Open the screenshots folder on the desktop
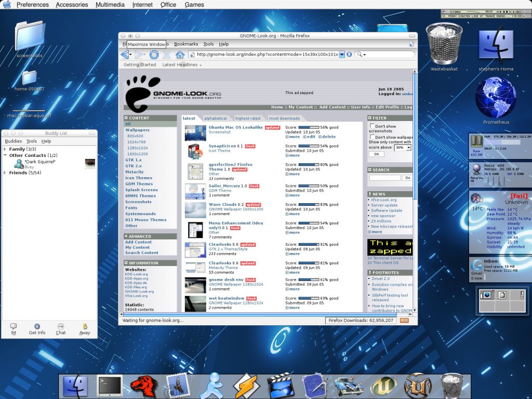This screenshot has width=532, height=399. click(x=30, y=38)
